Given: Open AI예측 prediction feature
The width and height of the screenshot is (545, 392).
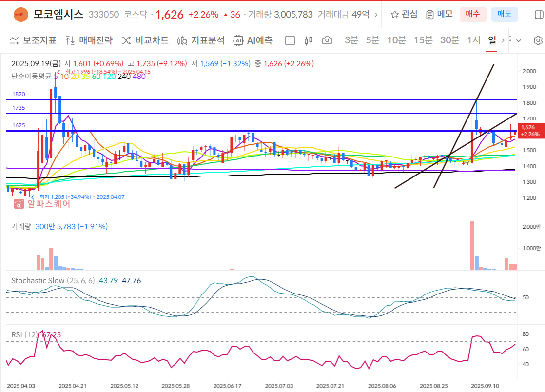Looking at the screenshot, I should (x=253, y=40).
